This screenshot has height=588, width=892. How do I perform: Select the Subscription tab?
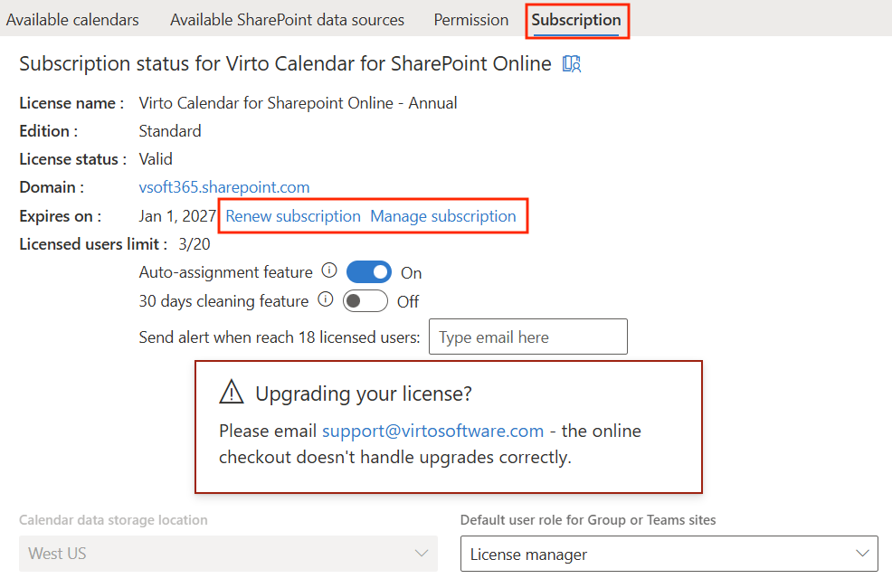pos(576,20)
